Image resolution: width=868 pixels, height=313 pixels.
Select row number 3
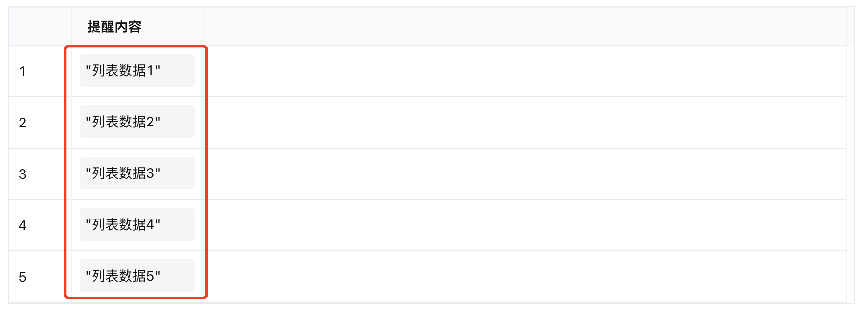[23, 174]
